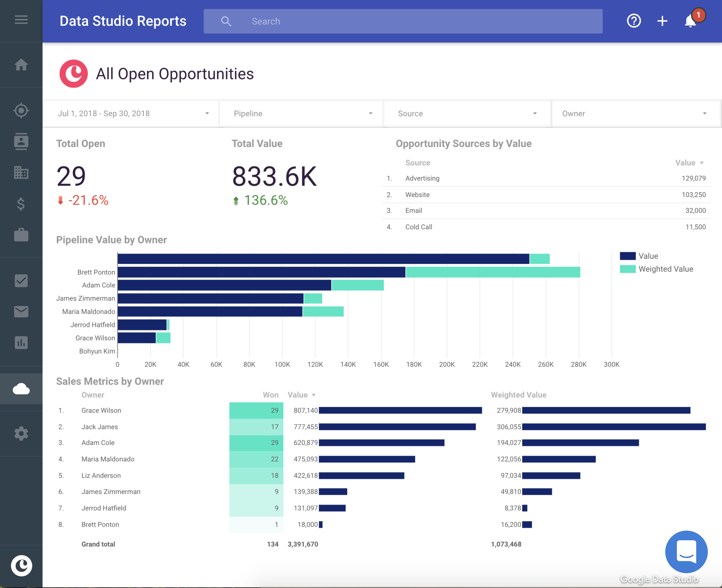
Task: Click the mail/email sidebar icon
Action: coord(22,311)
